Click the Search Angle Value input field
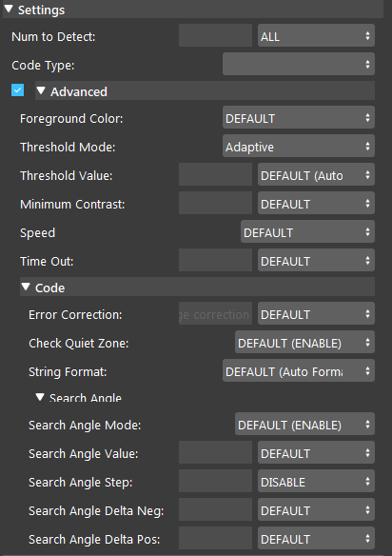This screenshot has width=392, height=556. coord(215,452)
